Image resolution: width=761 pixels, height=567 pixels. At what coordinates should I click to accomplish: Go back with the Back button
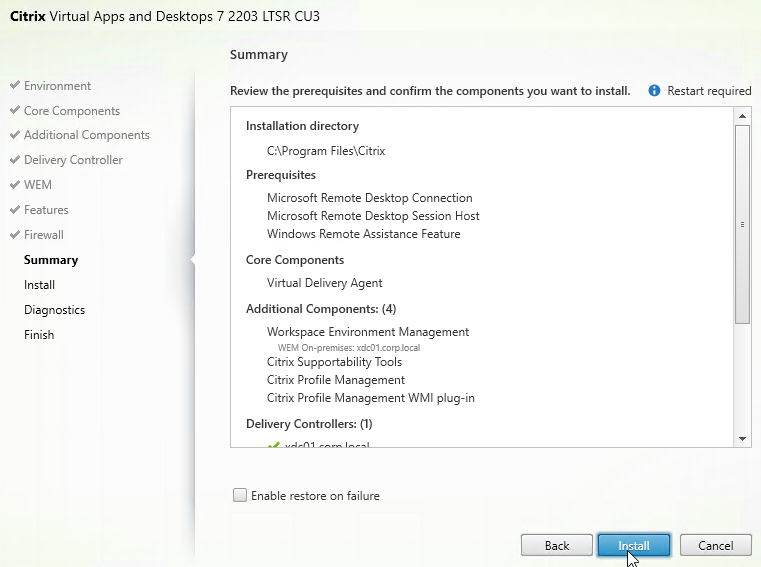[557, 546]
